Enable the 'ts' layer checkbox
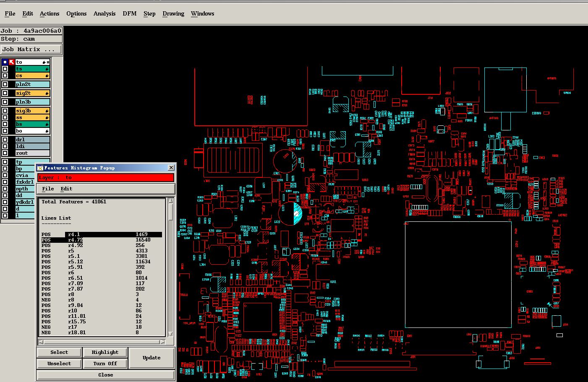This screenshot has height=382, width=588. (5, 69)
